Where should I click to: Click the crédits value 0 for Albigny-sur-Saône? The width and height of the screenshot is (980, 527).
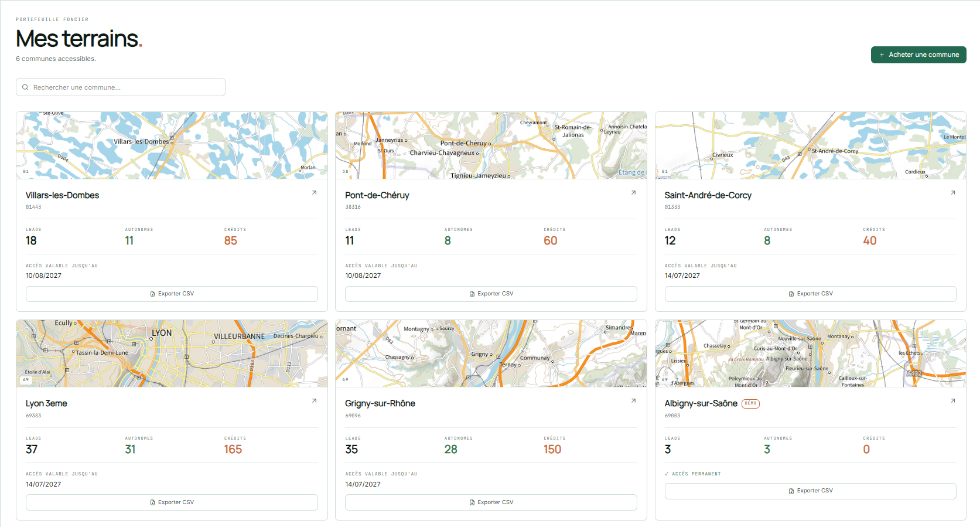pos(866,450)
